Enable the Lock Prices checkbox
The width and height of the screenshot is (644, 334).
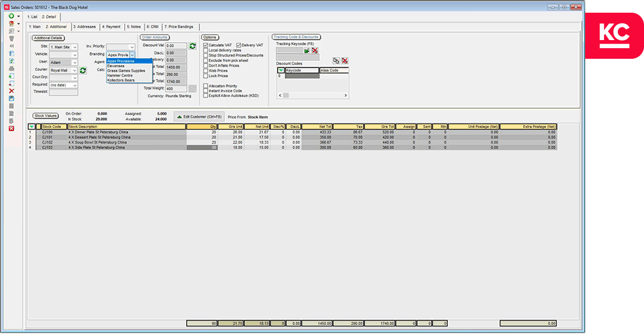coord(206,76)
